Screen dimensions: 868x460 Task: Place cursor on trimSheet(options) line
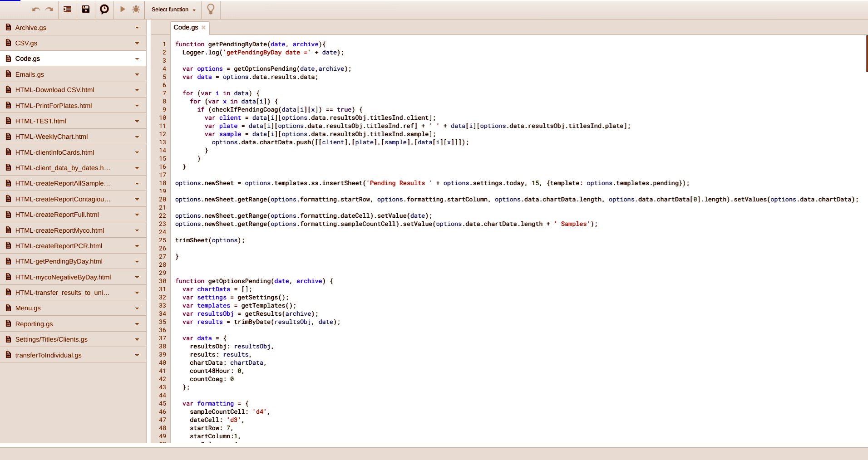click(210, 240)
